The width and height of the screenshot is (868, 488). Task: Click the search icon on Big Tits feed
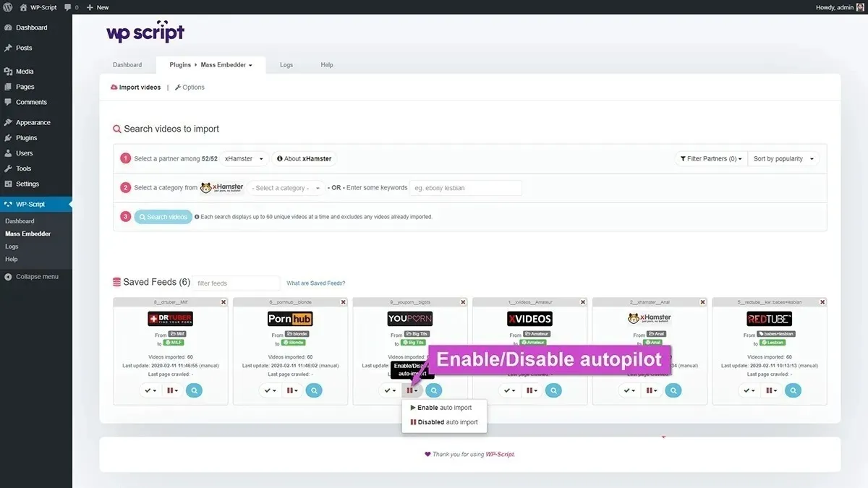[434, 390]
